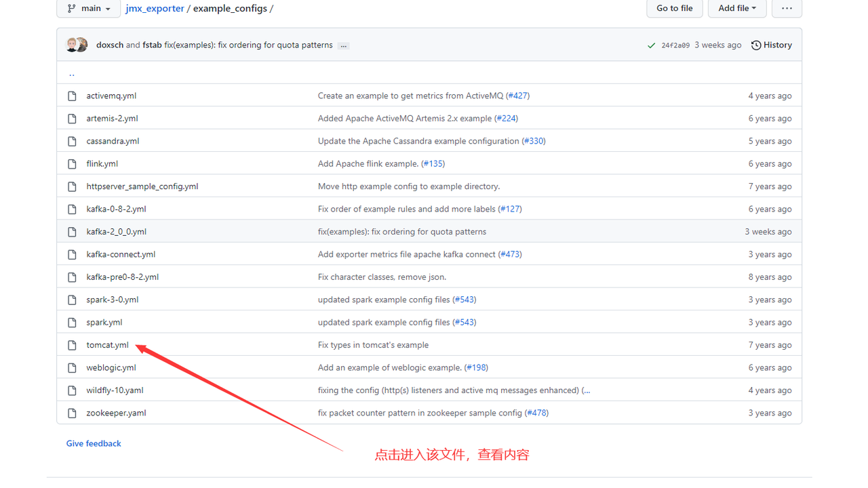
Task: Click the commit hash 24f2a09
Action: 675,45
